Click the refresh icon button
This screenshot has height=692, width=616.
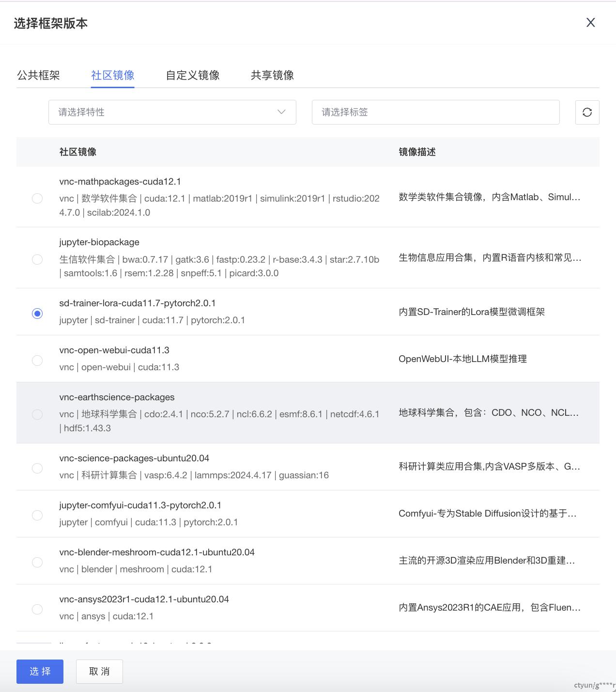587,112
